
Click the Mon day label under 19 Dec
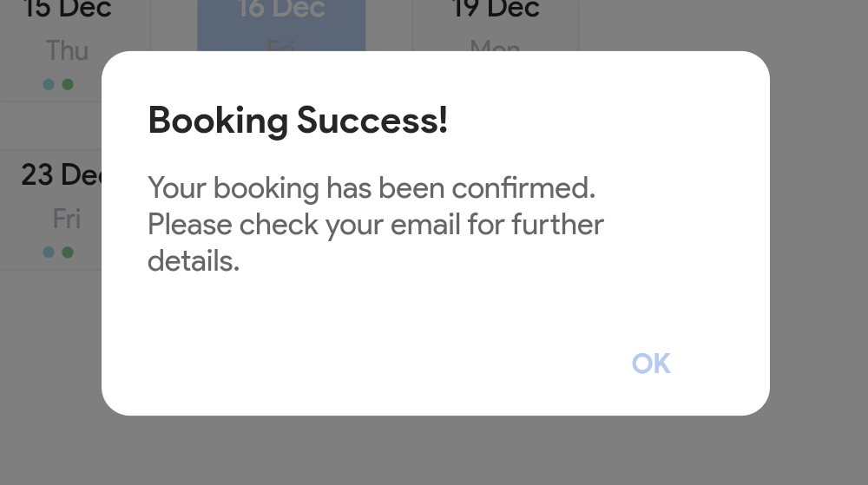[x=495, y=45]
